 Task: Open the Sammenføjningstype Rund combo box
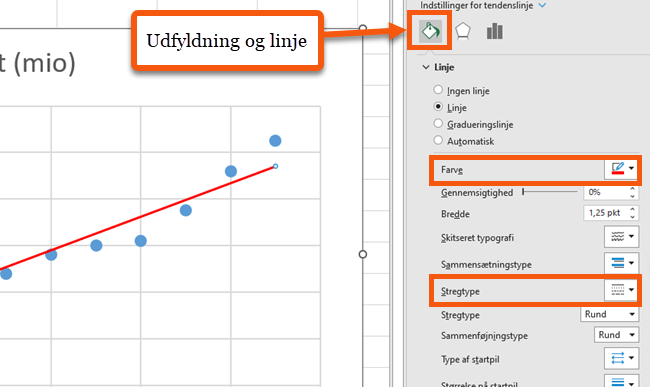(616, 335)
